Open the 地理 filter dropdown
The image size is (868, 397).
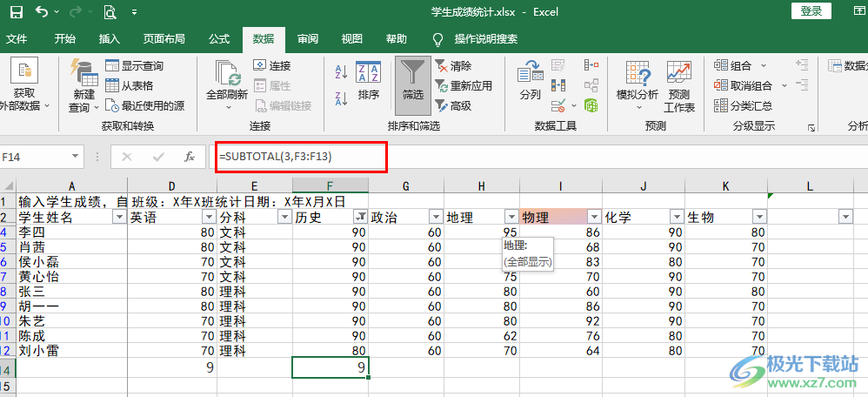(x=511, y=218)
